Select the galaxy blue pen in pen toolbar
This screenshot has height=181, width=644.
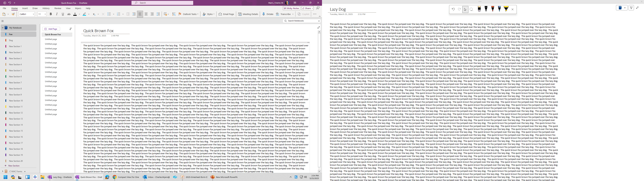tap(500, 9)
